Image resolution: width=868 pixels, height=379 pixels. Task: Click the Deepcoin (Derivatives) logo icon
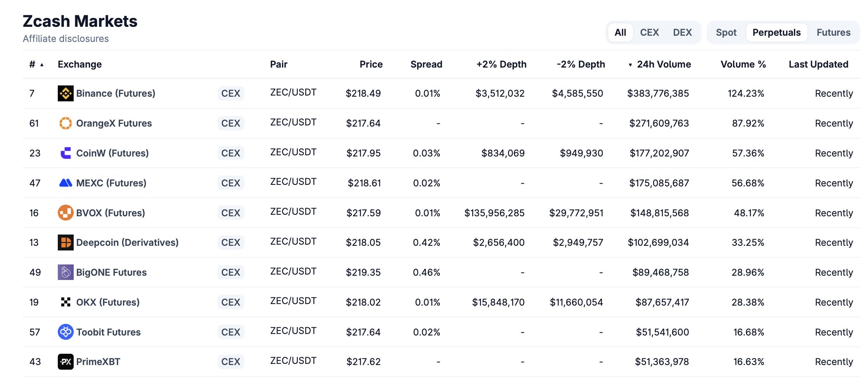66,243
